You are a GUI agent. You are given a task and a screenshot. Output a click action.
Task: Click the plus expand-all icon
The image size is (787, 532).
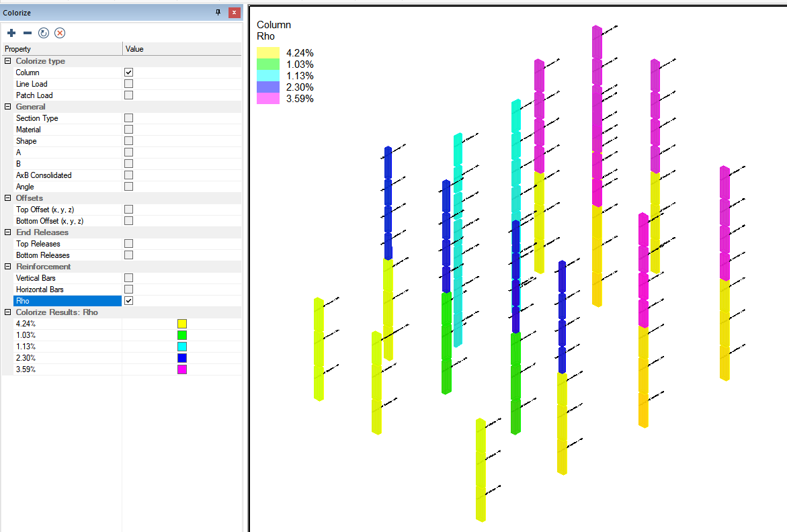click(x=11, y=33)
